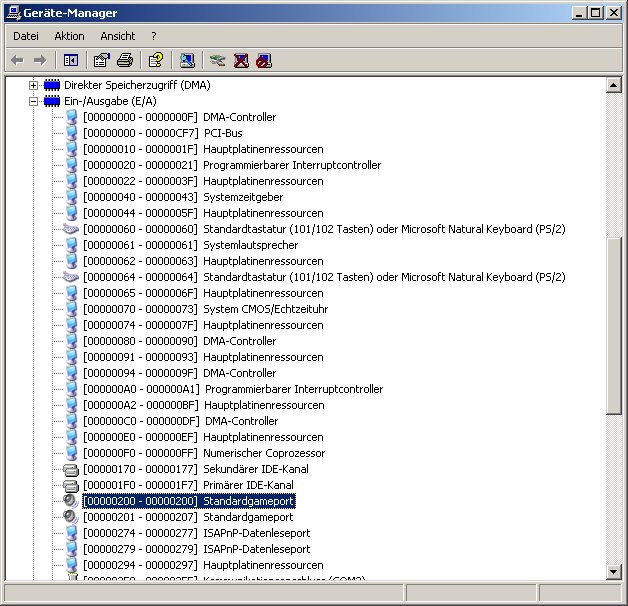The image size is (628, 606).
Task: Open the Ansicht menu
Action: pyautogui.click(x=118, y=36)
